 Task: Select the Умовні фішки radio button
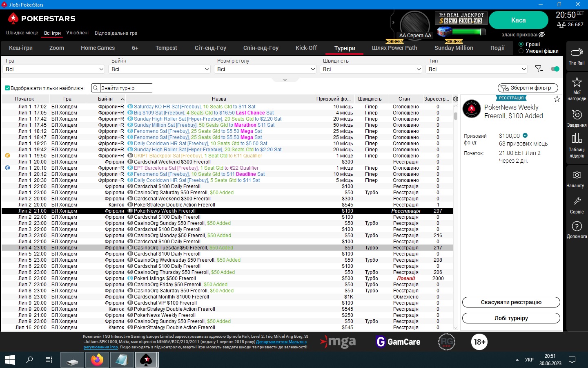(x=521, y=51)
